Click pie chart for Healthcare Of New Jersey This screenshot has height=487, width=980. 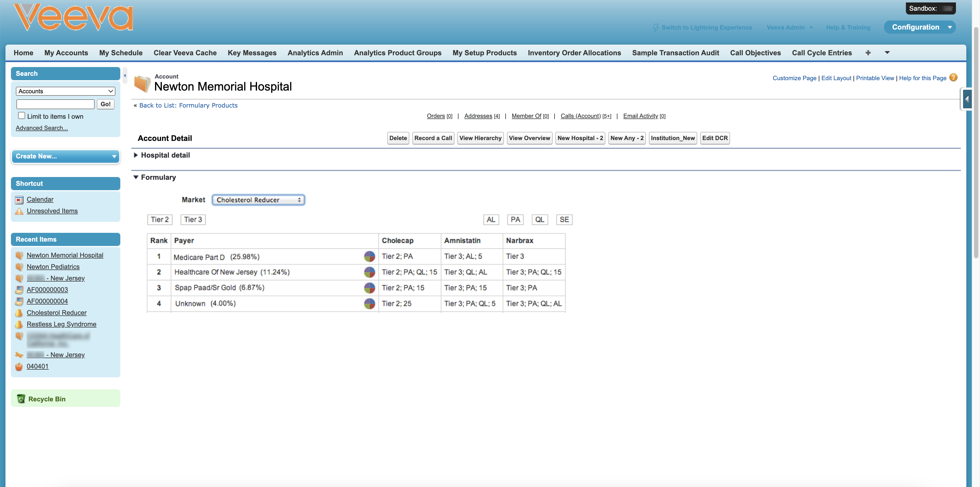(369, 272)
